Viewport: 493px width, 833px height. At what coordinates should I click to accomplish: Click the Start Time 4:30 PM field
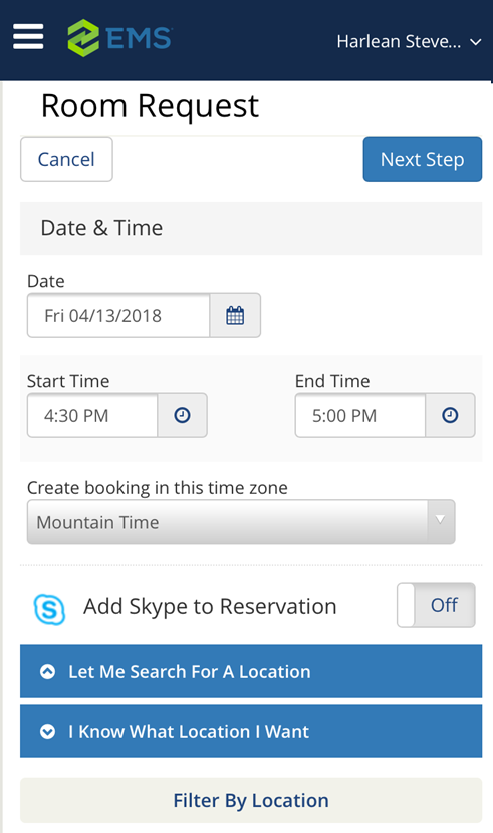pyautogui.click(x=92, y=415)
